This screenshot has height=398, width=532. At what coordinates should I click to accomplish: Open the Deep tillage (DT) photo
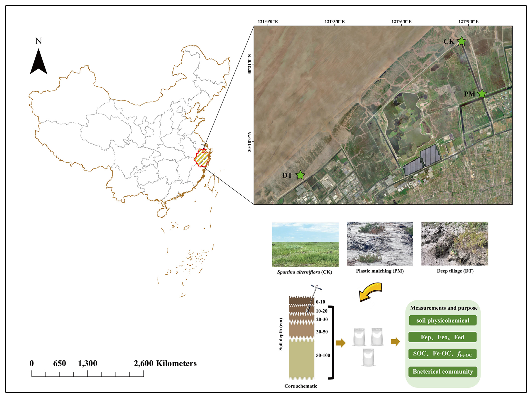[455, 244]
